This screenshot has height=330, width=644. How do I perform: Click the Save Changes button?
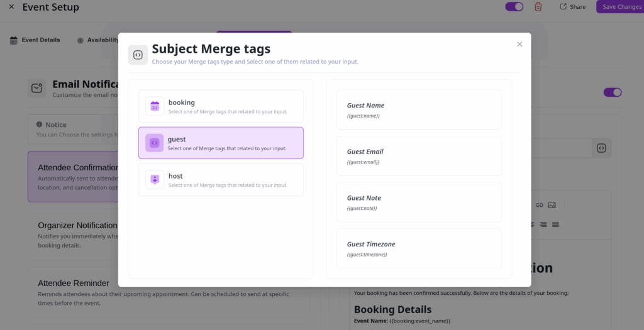(x=621, y=7)
